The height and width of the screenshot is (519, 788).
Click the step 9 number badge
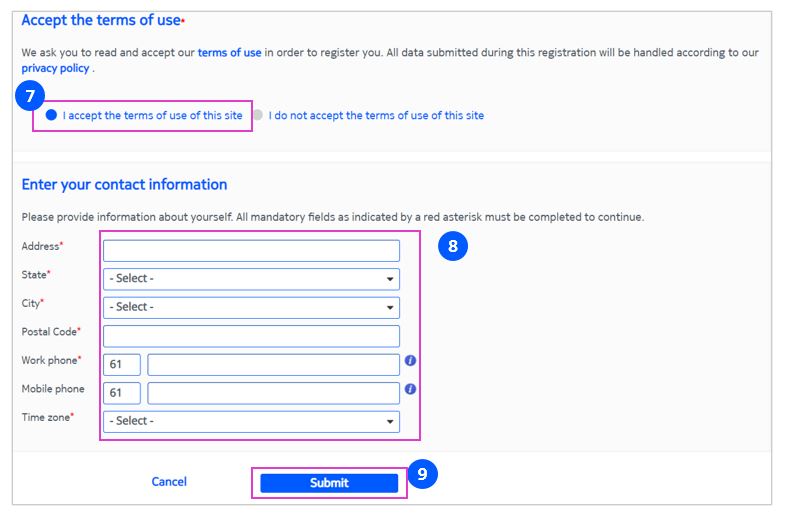click(x=422, y=475)
